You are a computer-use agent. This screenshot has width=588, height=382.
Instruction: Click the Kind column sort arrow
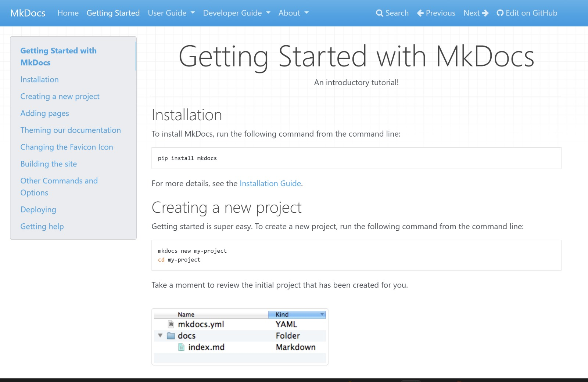[x=322, y=314]
